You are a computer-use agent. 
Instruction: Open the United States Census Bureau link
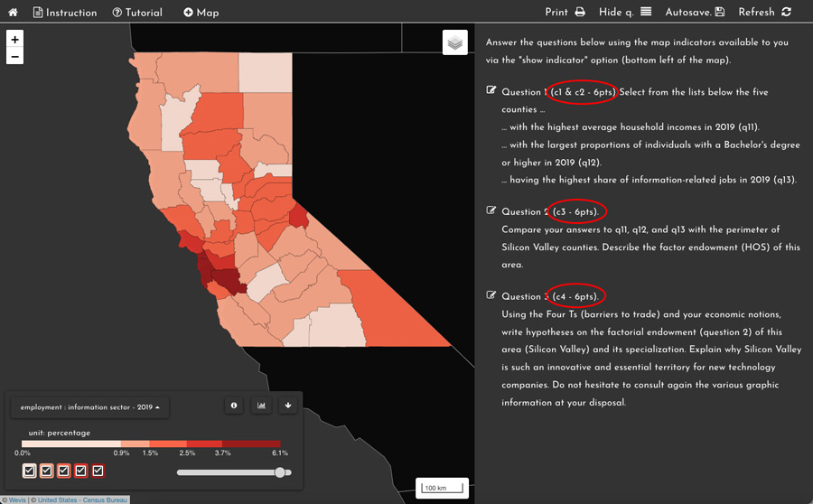[82, 499]
